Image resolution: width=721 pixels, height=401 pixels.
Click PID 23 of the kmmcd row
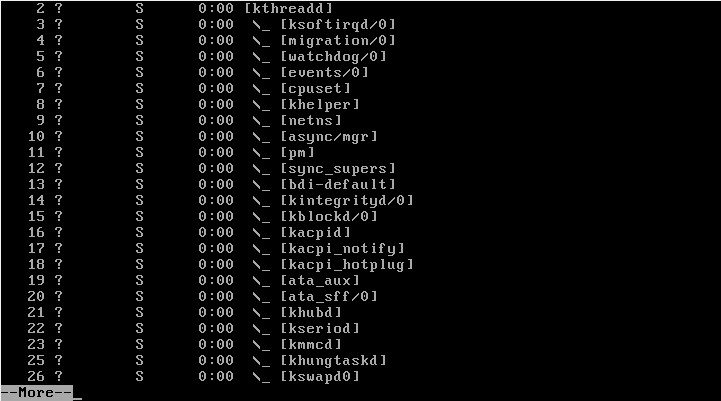click(36, 344)
